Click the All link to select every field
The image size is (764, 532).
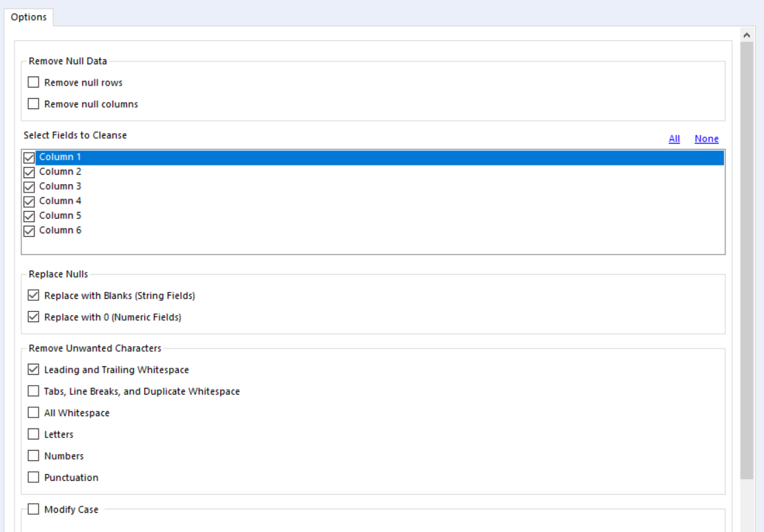(x=675, y=139)
